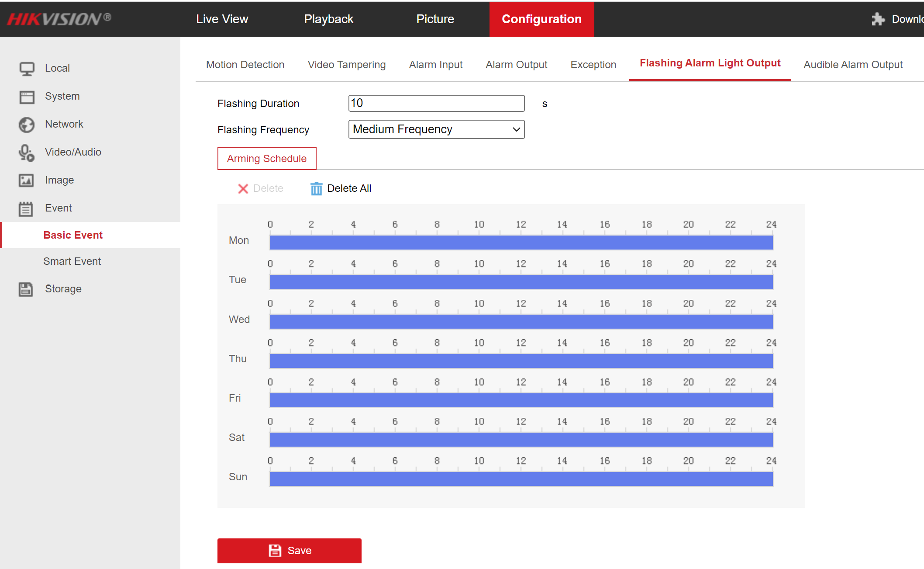Screen dimensions: 924x569
Task: Select the Sunday schedule time bar
Action: pyautogui.click(x=521, y=479)
